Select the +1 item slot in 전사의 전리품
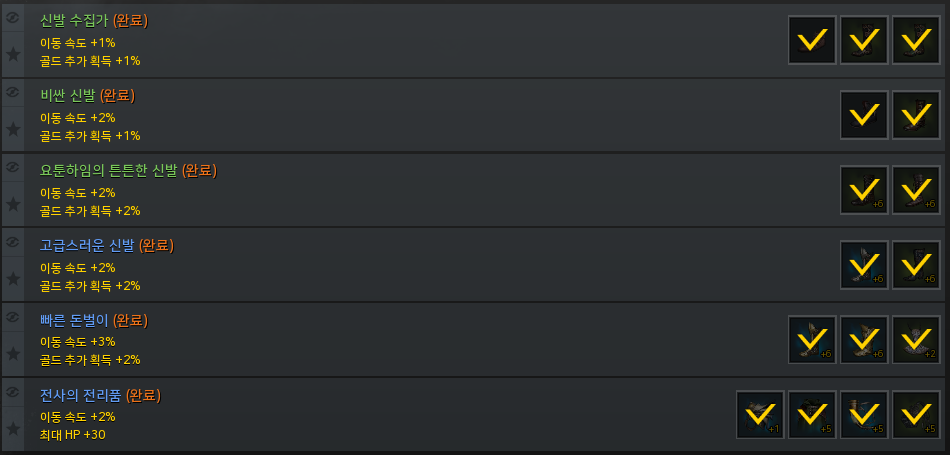Screen dimensions: 950x455 [x=760, y=415]
